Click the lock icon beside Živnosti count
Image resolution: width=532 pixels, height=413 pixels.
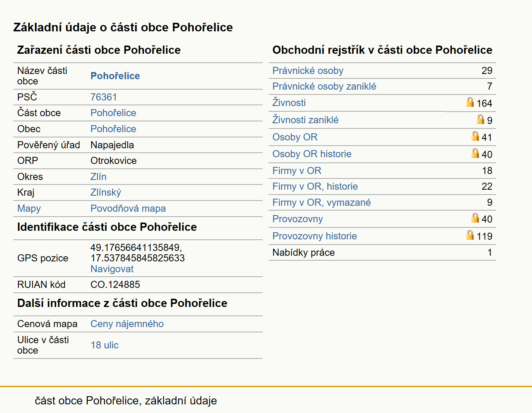[x=470, y=102]
